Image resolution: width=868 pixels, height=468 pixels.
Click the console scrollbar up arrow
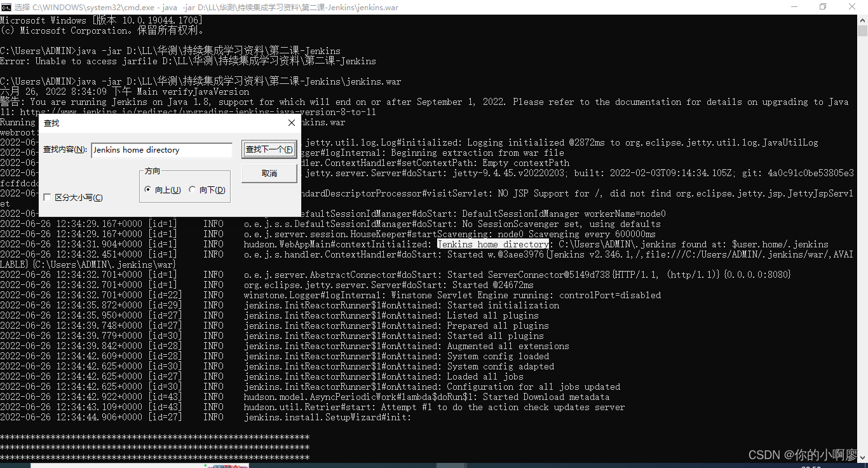pyautogui.click(x=862, y=20)
